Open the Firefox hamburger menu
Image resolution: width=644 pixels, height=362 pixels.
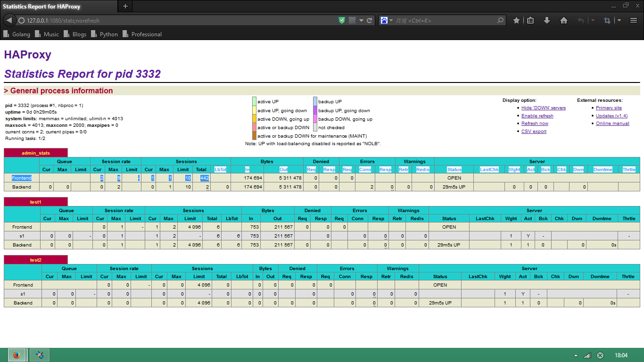click(x=633, y=20)
